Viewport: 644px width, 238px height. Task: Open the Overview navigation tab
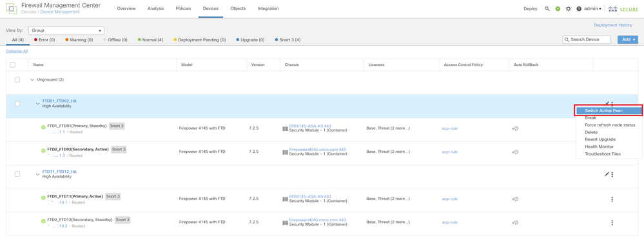(x=126, y=8)
